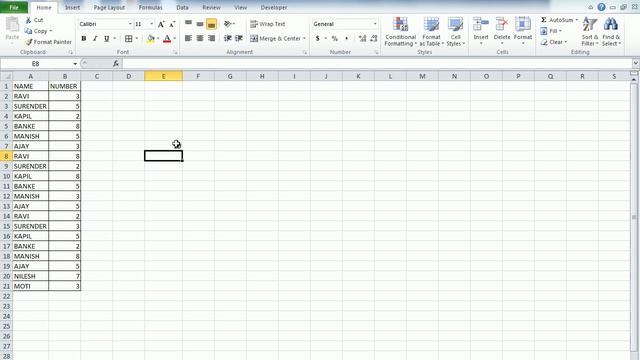The width and height of the screenshot is (640, 360).
Task: Click the Paste clipboard icon
Action: (x=12, y=25)
